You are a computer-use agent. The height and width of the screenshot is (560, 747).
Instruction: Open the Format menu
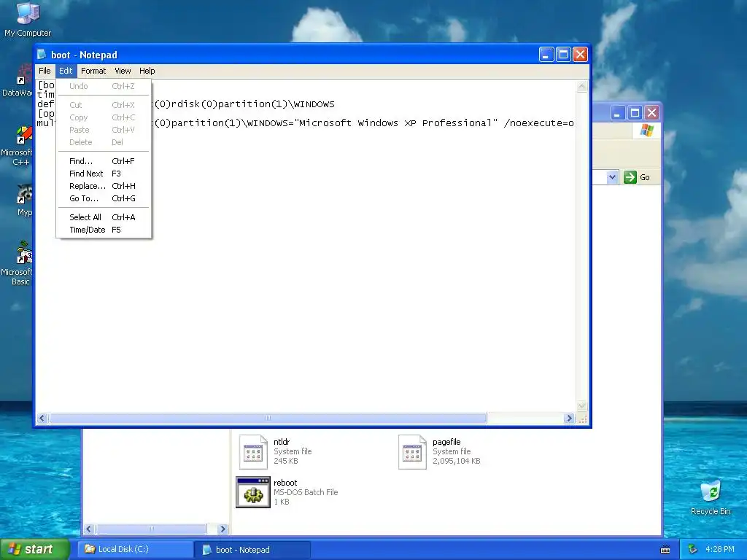click(x=93, y=71)
